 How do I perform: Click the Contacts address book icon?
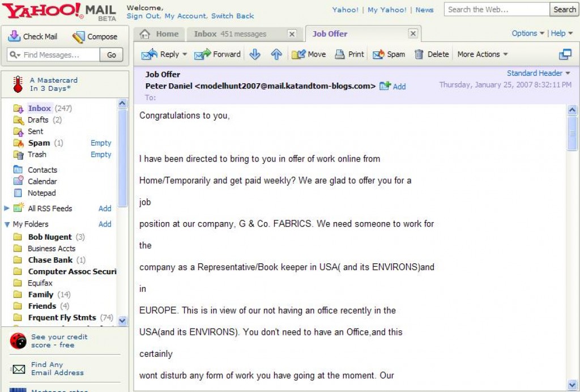pyautogui.click(x=18, y=170)
